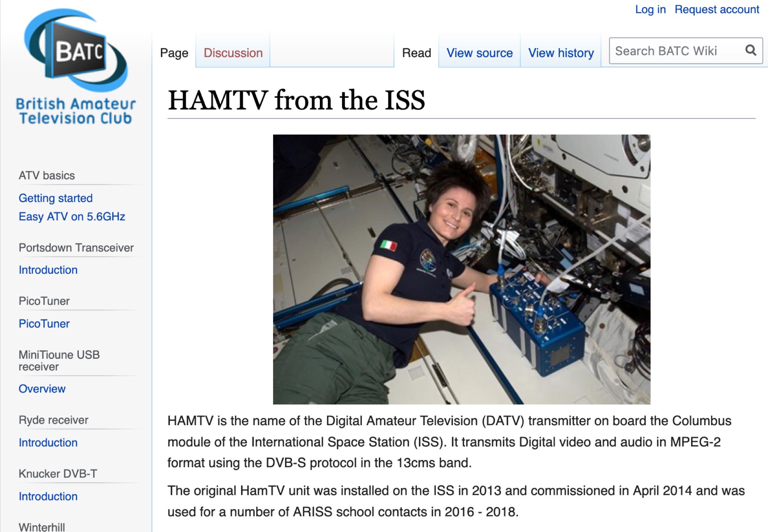Open Ryde receiver Introduction link
Viewport: 768px width, 532px height.
click(x=48, y=442)
